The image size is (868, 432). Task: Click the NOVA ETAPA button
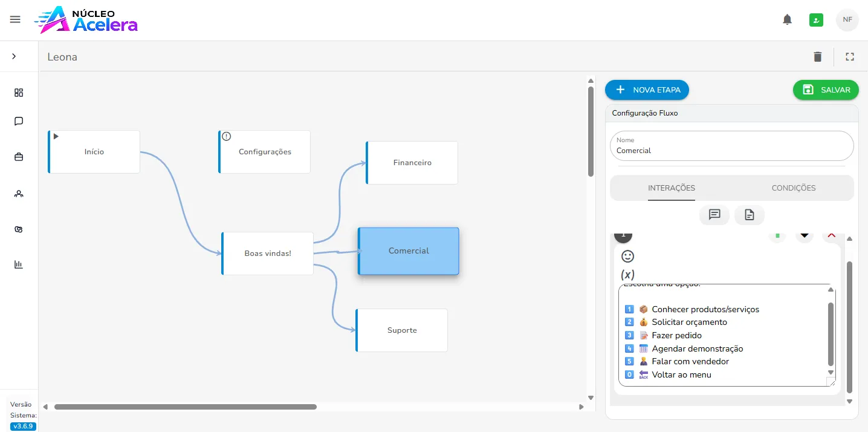point(647,90)
